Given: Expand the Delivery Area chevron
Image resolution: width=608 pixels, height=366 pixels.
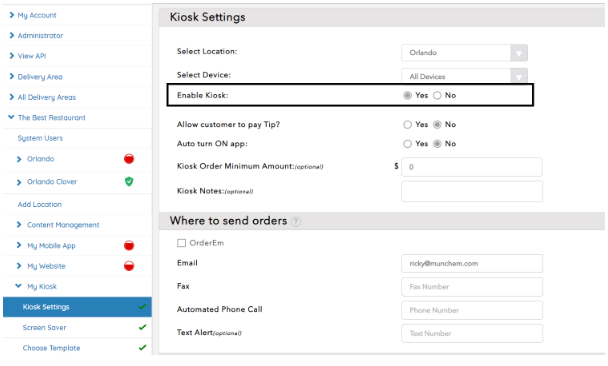Looking at the screenshot, I should pyautogui.click(x=12, y=76).
